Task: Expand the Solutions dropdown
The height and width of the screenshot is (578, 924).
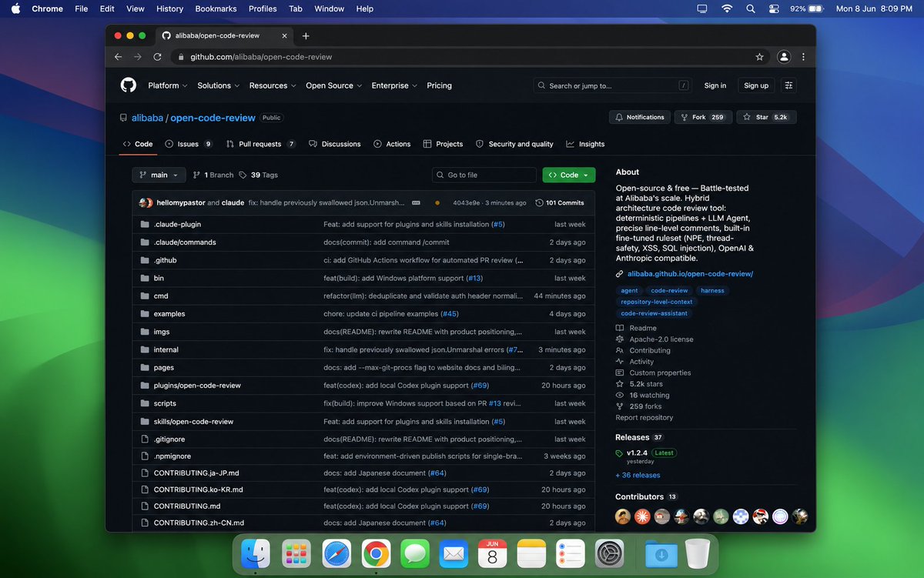Action: pyautogui.click(x=218, y=85)
